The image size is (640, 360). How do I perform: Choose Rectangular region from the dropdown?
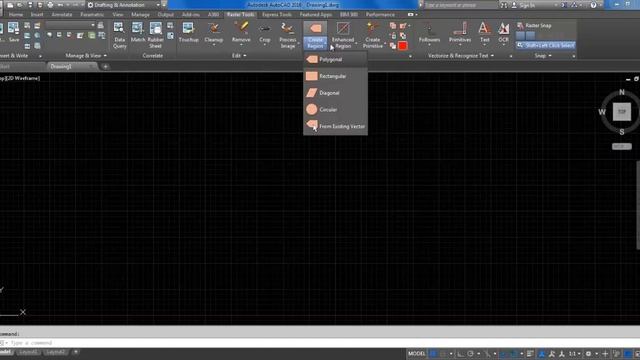(335, 76)
